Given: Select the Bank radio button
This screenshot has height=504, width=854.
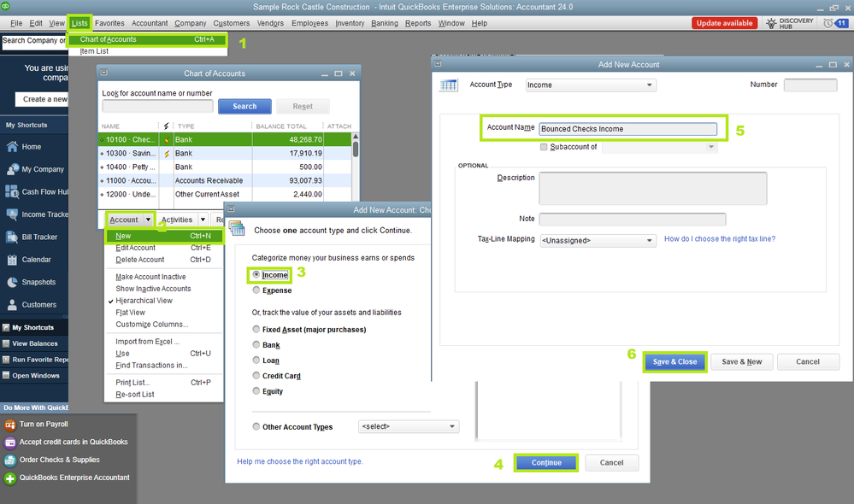Looking at the screenshot, I should click(256, 344).
